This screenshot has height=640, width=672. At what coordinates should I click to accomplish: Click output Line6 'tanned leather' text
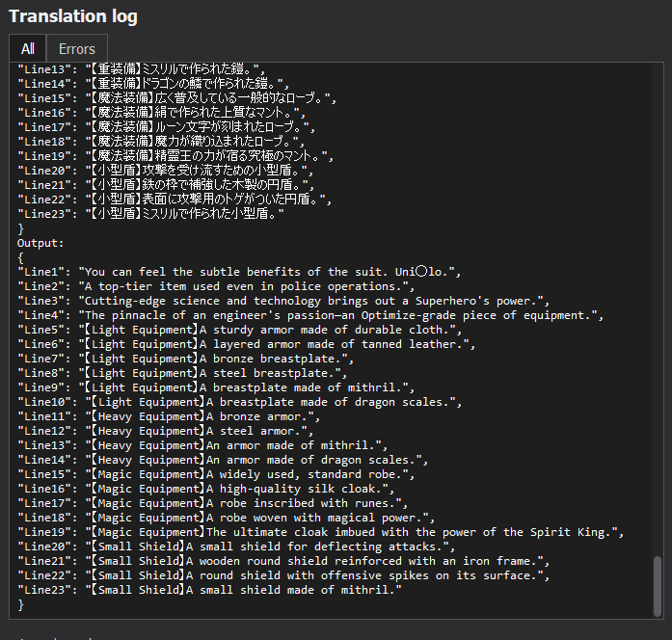pyautogui.click(x=247, y=344)
